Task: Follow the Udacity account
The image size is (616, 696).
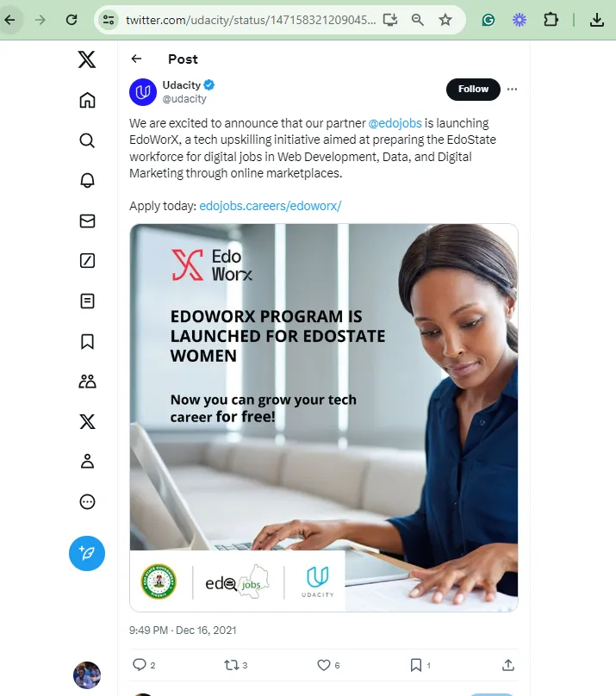Action: tap(473, 90)
